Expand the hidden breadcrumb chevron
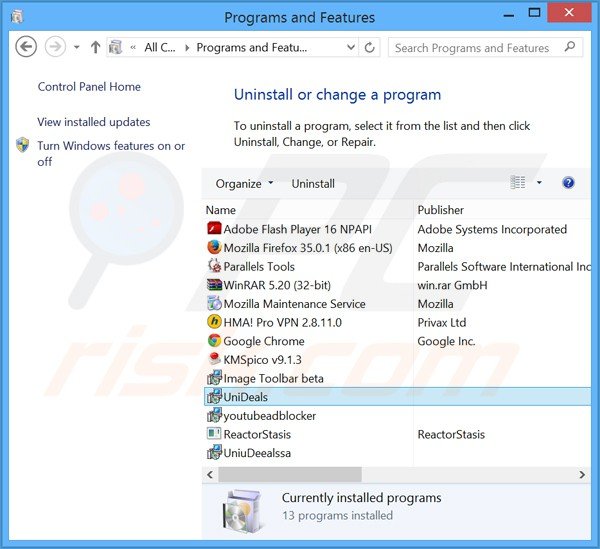The height and width of the screenshot is (549, 600). 133,48
